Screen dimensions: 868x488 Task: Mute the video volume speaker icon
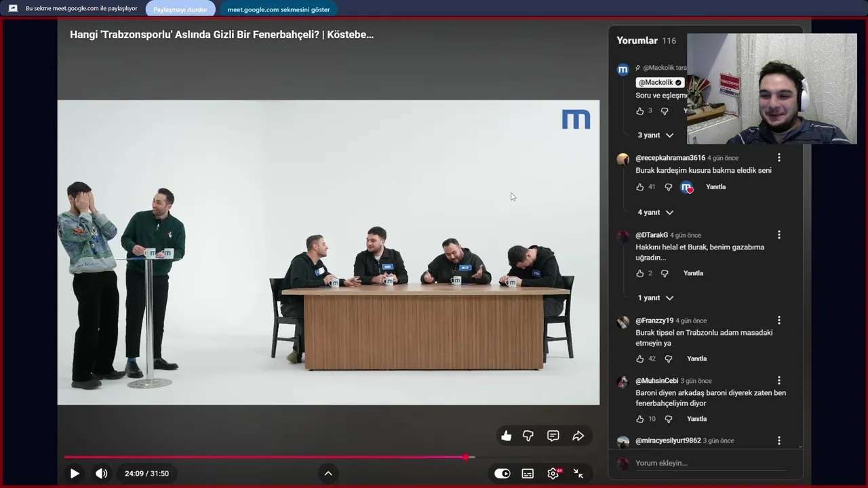[101, 474]
